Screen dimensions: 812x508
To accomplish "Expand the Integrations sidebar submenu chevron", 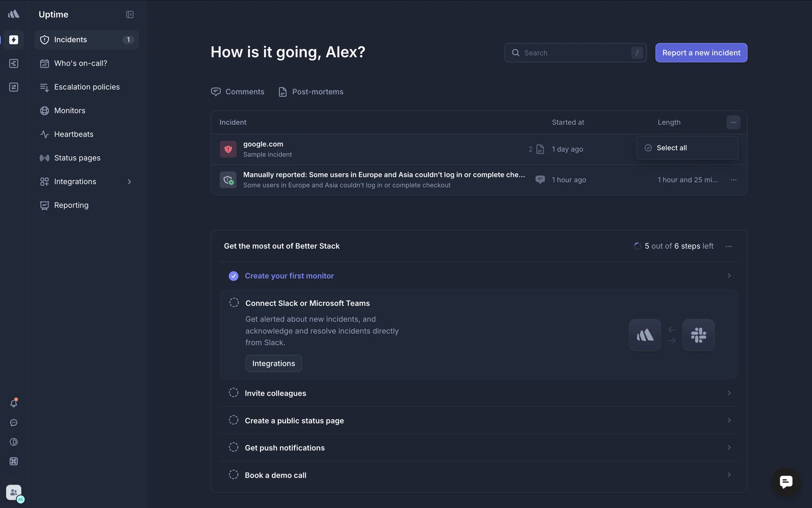I will [x=129, y=182].
